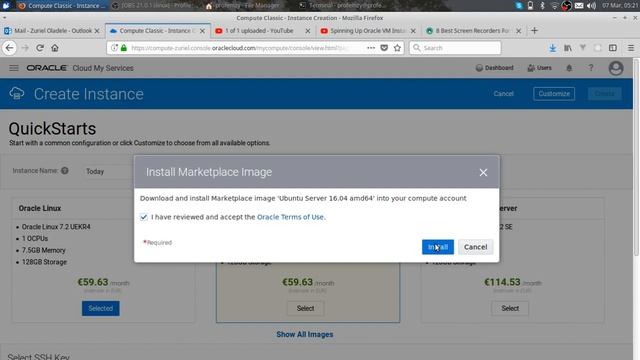Open the Firefox home page icon

pos(55,48)
